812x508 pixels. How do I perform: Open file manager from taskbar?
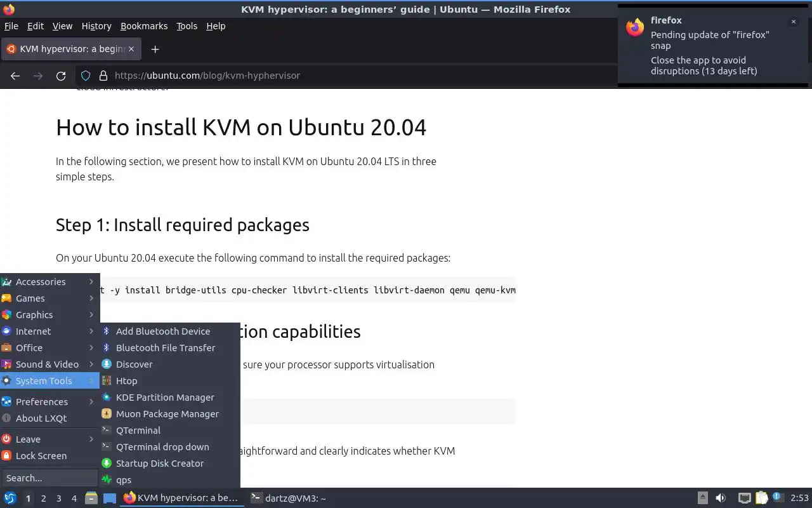tap(91, 498)
